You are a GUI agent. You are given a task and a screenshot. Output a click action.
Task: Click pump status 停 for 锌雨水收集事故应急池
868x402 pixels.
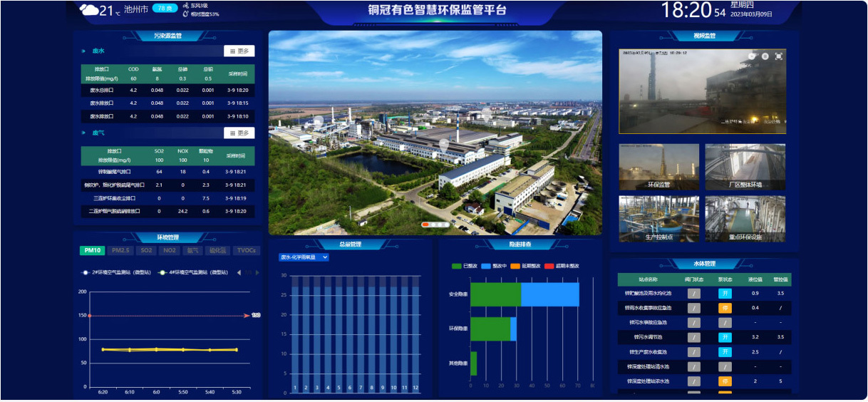click(x=725, y=308)
